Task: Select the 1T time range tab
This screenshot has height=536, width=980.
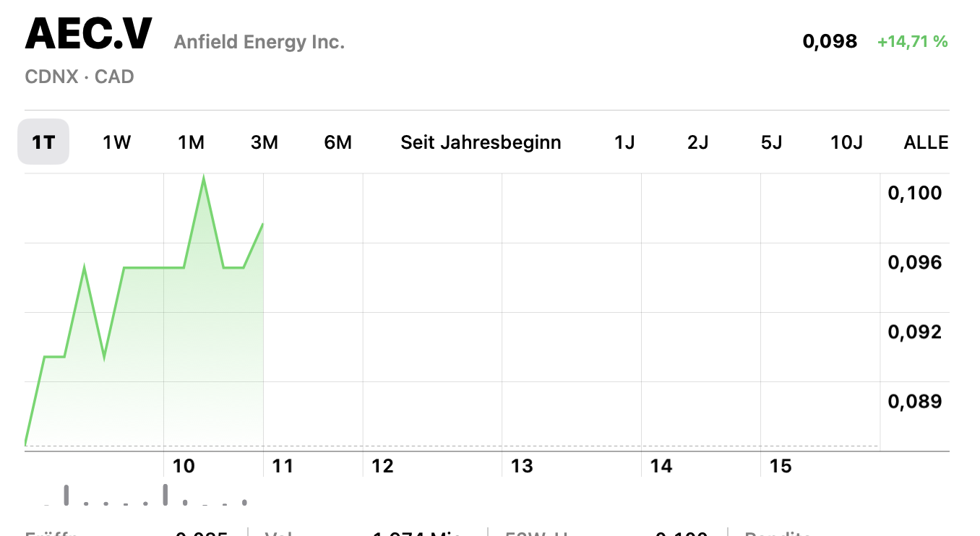Action: click(x=43, y=142)
